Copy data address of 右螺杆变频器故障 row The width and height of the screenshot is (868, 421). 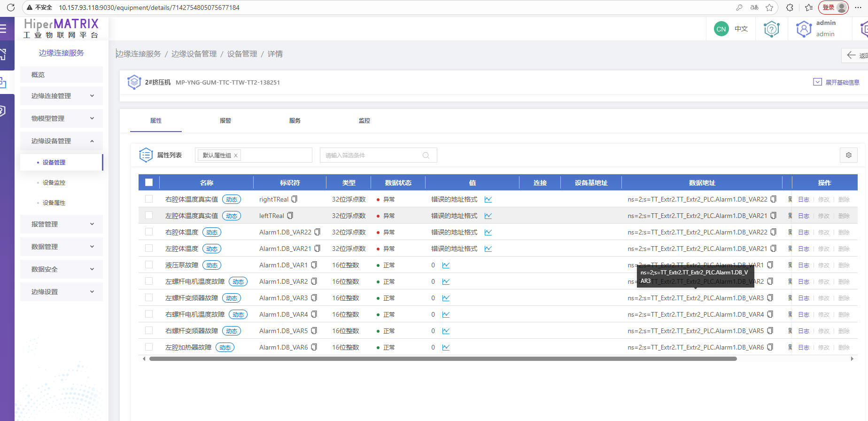coord(770,331)
